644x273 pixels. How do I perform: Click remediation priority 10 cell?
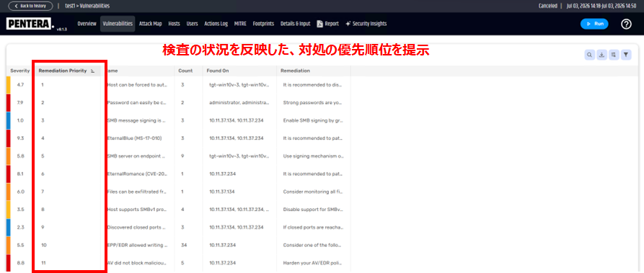[x=44, y=245]
